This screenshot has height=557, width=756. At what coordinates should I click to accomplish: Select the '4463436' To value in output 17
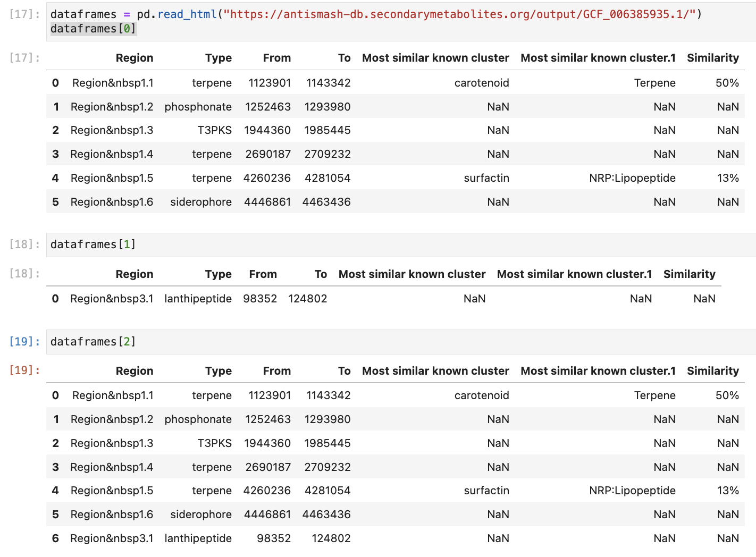[326, 202]
